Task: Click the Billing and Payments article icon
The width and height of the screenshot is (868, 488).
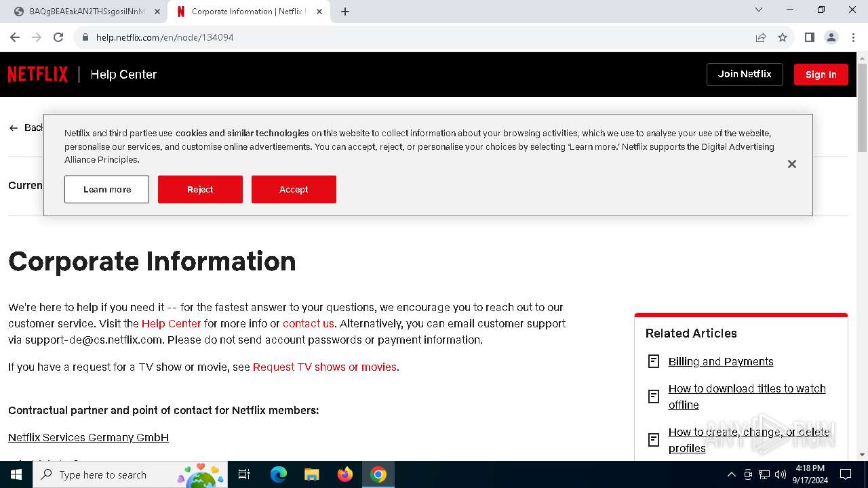Action: point(654,361)
